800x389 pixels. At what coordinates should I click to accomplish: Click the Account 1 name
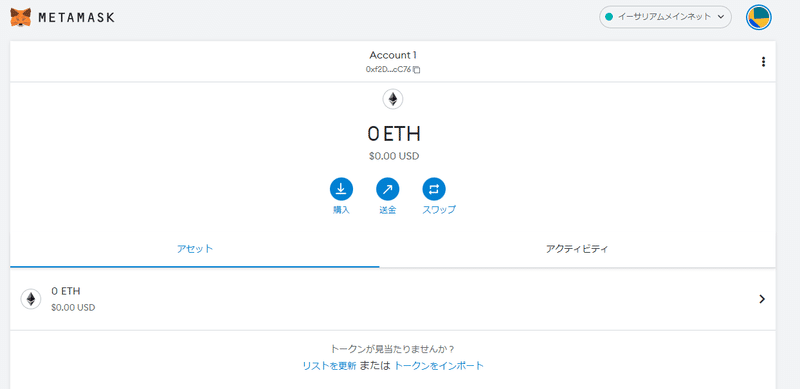(393, 55)
